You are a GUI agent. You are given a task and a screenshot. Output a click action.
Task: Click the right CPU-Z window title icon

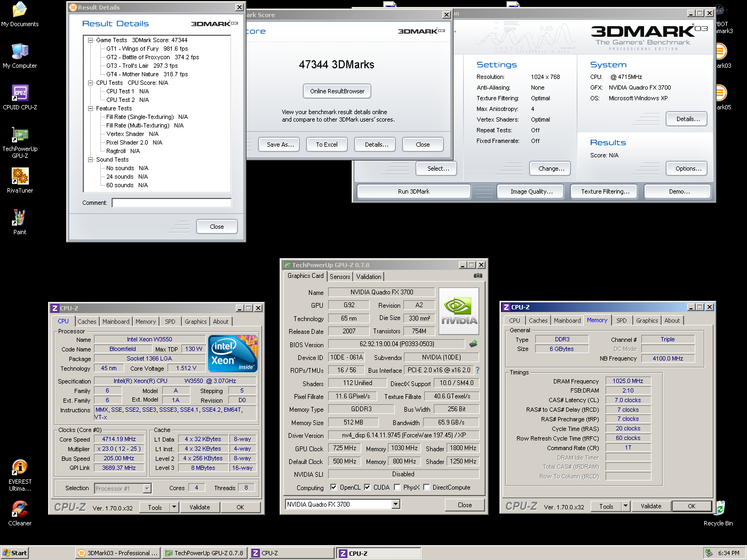coord(506,307)
